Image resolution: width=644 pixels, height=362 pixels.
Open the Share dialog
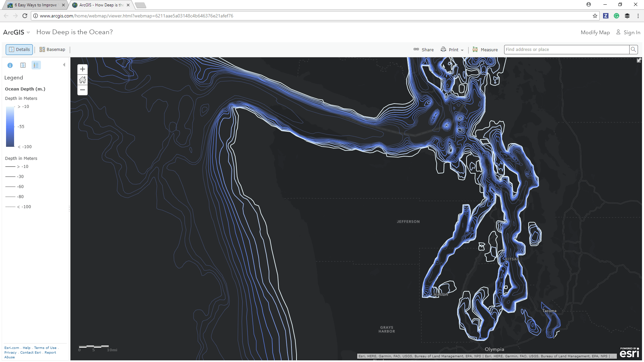(423, 49)
